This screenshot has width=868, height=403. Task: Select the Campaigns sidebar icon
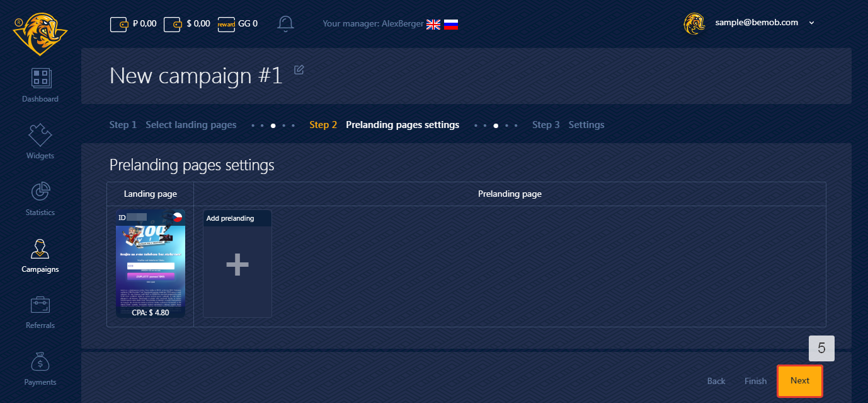pos(40,254)
